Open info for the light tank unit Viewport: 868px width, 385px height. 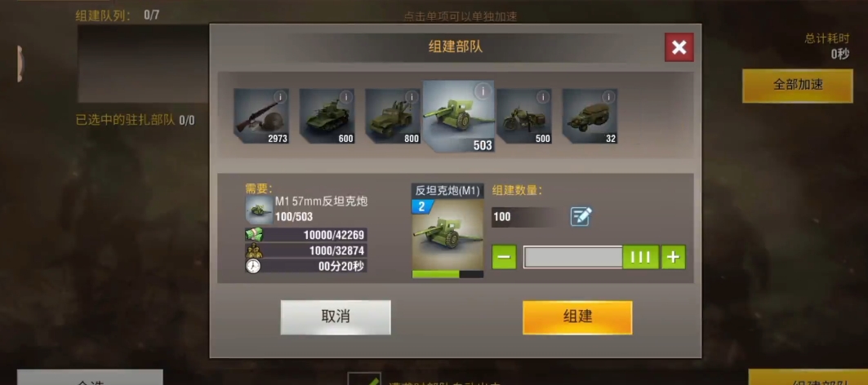pos(346,97)
